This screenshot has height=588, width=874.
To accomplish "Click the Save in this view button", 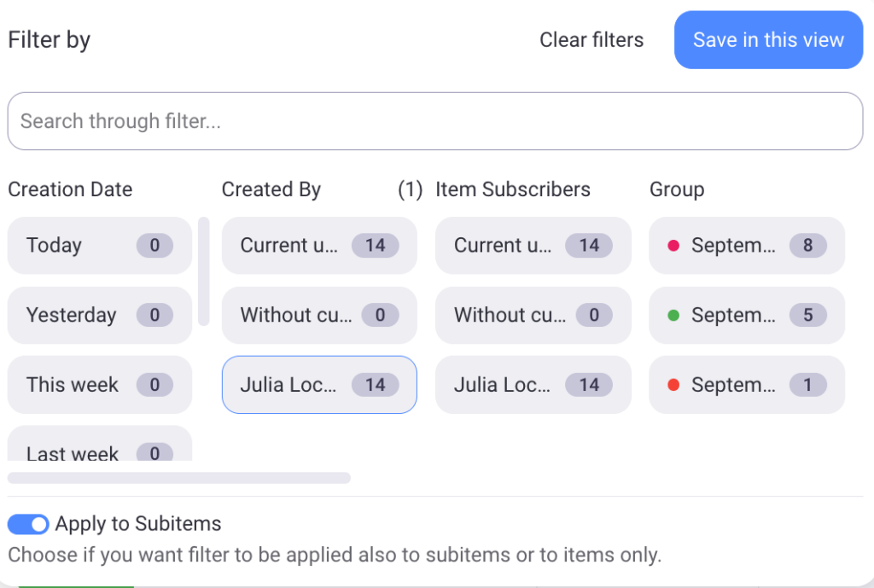I will [768, 40].
